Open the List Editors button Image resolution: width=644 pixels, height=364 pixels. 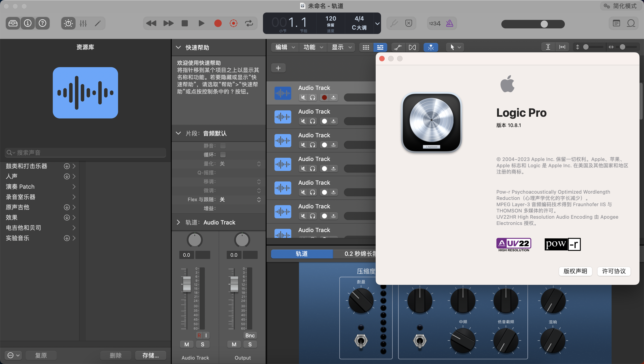pos(616,23)
